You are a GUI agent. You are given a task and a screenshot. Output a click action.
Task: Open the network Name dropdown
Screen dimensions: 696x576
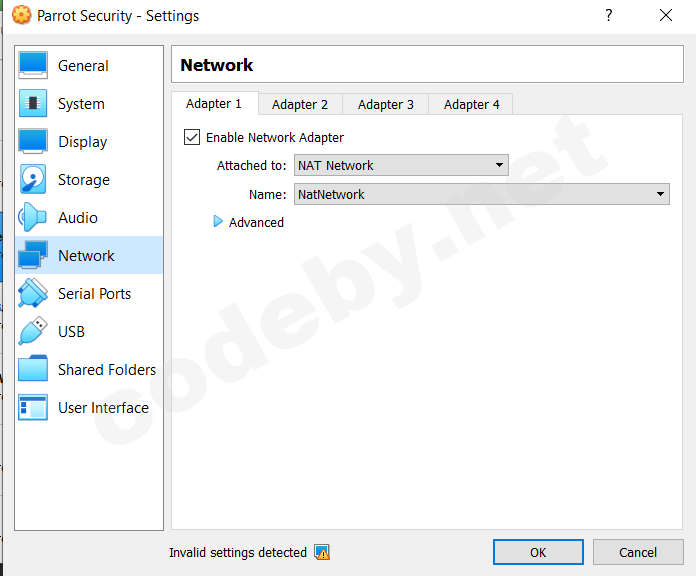click(481, 194)
